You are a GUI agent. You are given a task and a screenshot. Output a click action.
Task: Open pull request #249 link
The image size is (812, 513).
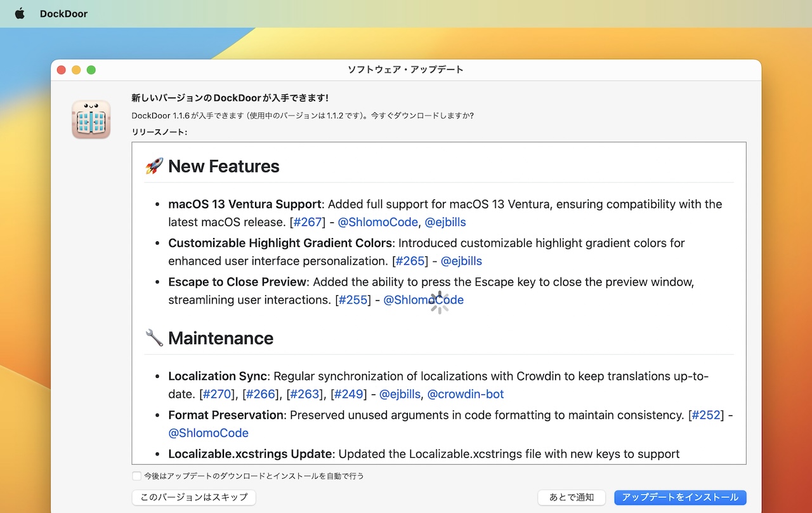(x=349, y=394)
